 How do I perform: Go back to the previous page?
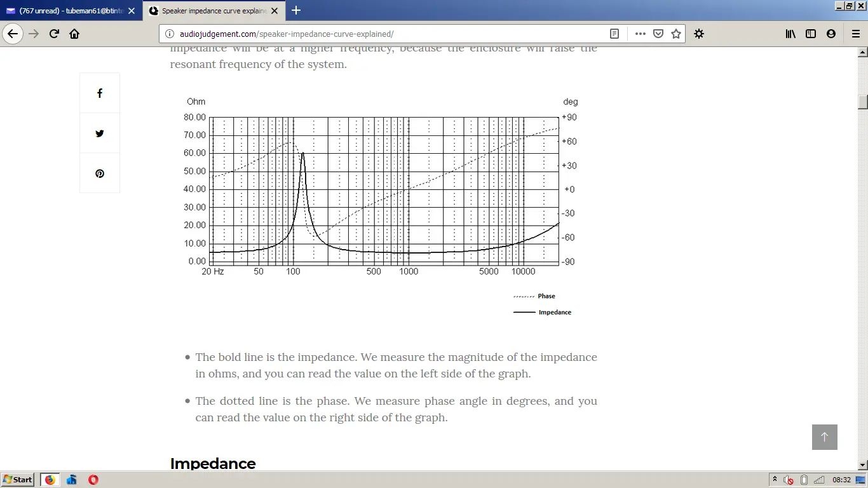[13, 34]
